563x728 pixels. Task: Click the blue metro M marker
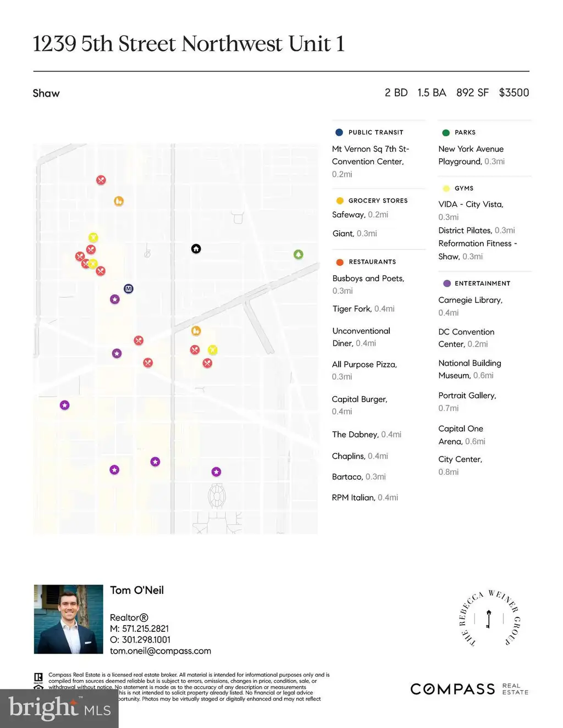coord(128,288)
